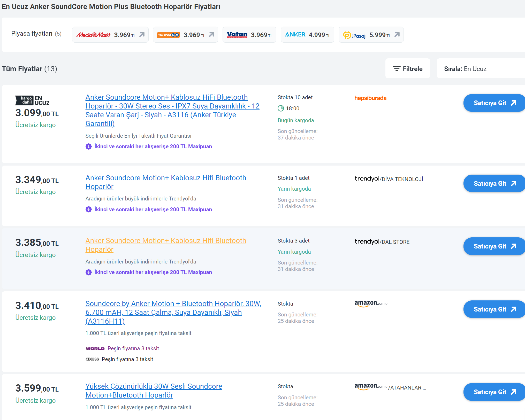Open DAL STORE Soundcore Motion+ Hifi link
Viewport: 525px width, 420px height.
[166, 245]
